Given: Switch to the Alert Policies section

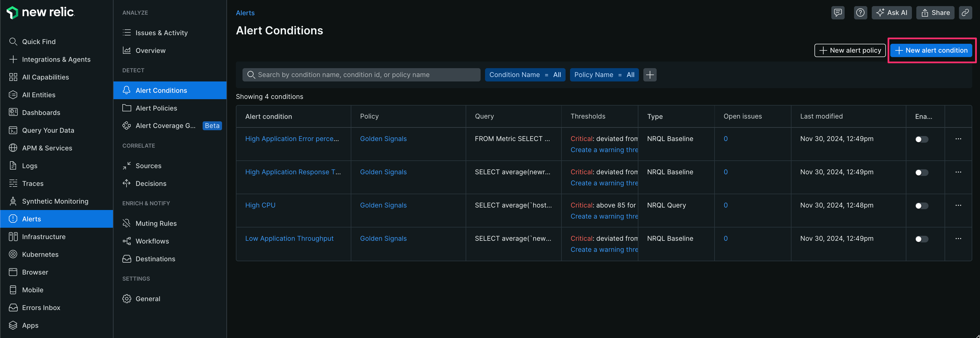Looking at the screenshot, I should pyautogui.click(x=156, y=108).
